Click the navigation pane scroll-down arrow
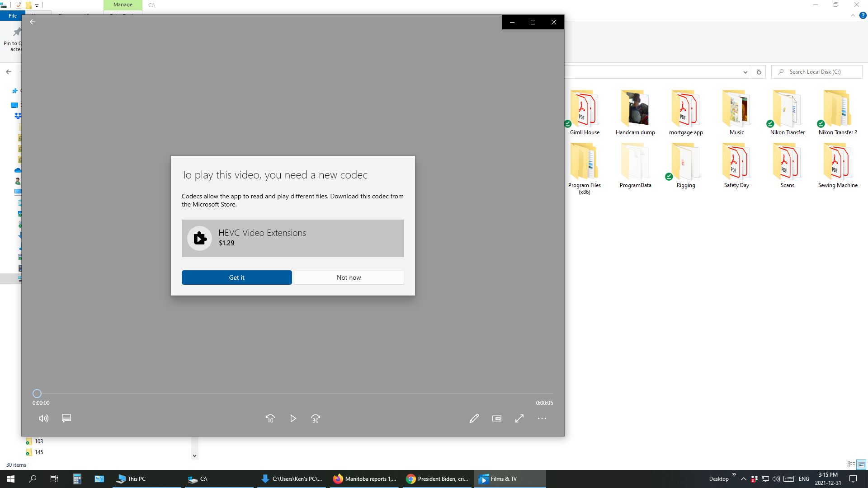868x488 pixels. (195, 455)
